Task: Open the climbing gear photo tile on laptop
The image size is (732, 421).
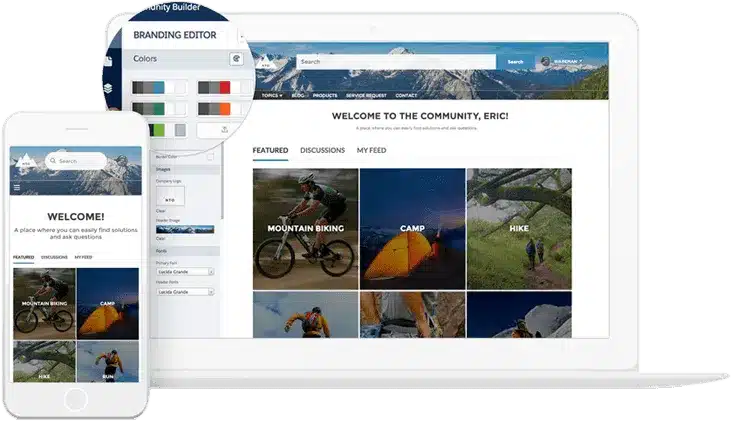Action: tap(413, 315)
